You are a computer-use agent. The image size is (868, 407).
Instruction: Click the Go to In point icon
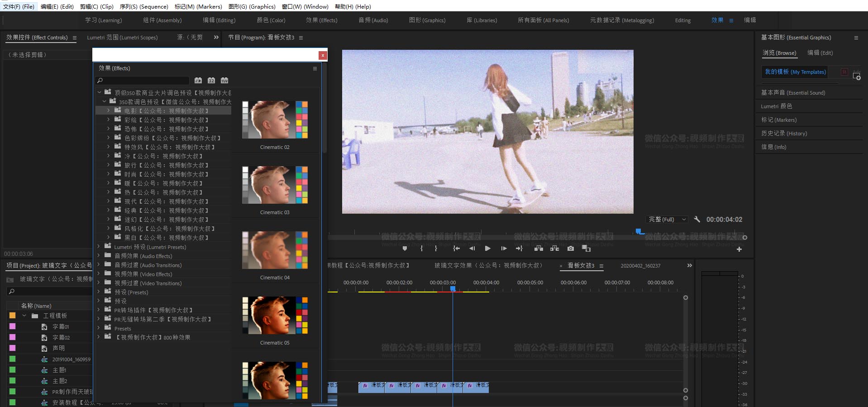click(x=457, y=249)
